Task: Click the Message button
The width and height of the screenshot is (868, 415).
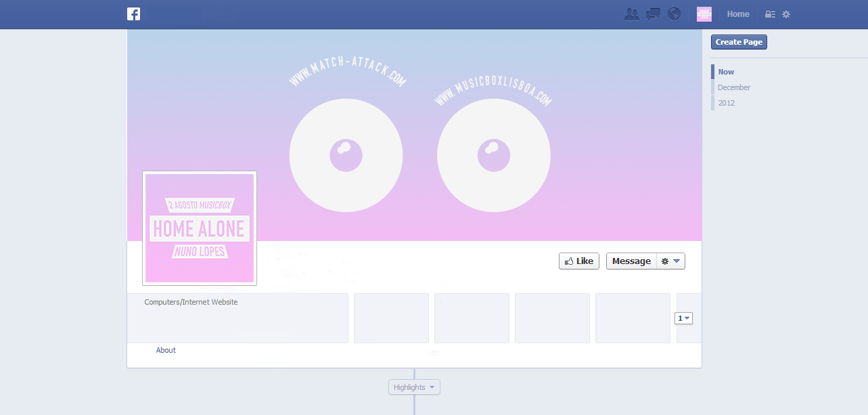Action: click(631, 261)
